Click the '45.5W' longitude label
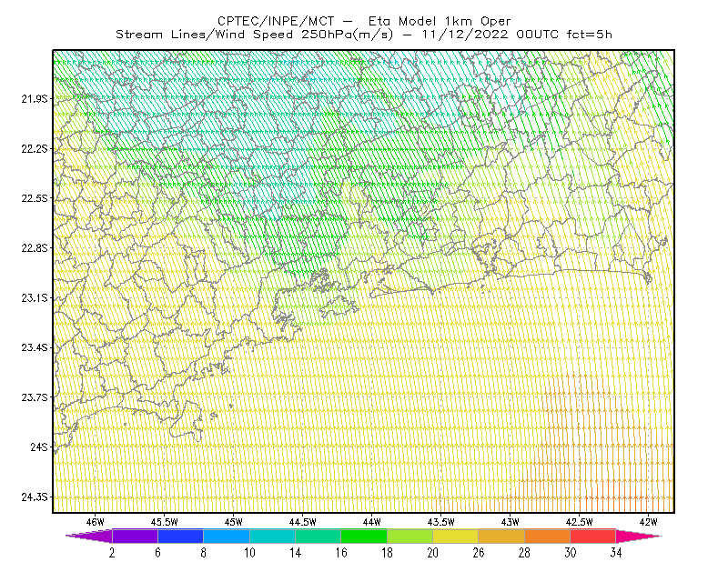 (x=164, y=522)
